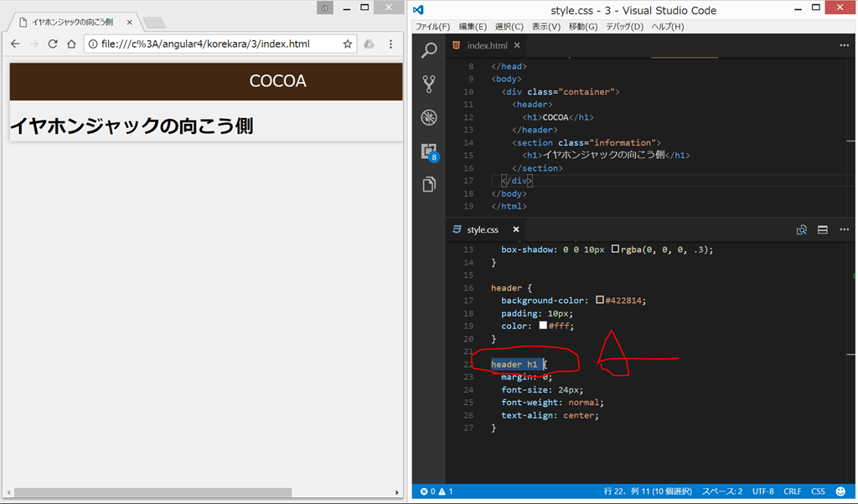Viewport: 858px width, 504px height.
Task: Bookmark this page with star icon
Action: (347, 44)
